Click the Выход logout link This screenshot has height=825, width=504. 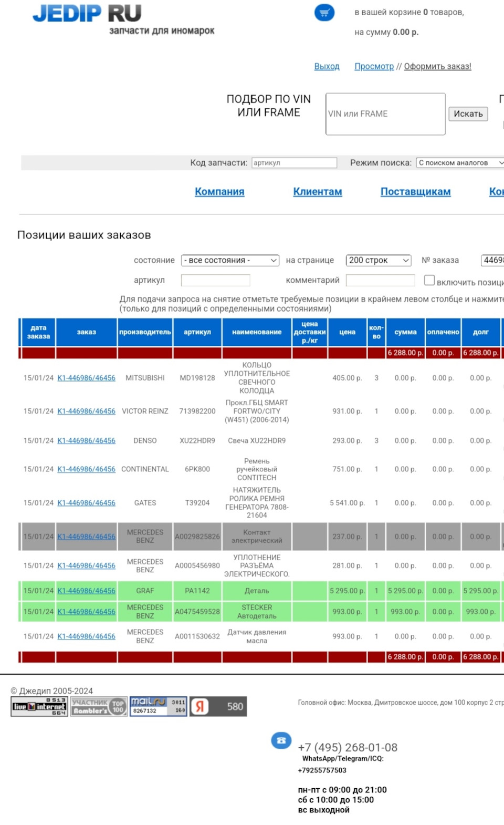(x=327, y=66)
